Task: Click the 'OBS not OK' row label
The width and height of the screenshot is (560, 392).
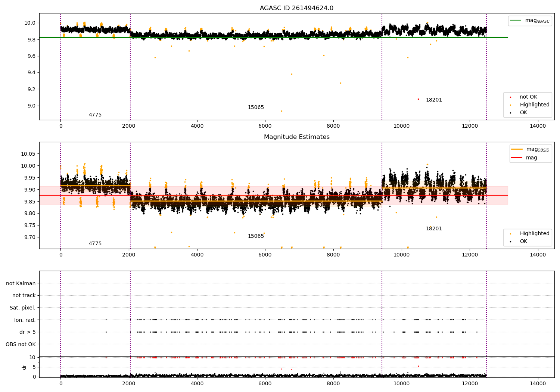Action: [21, 344]
